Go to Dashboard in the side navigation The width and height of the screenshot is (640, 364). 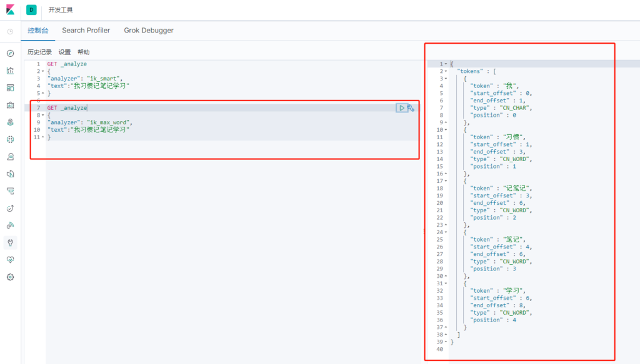10,88
